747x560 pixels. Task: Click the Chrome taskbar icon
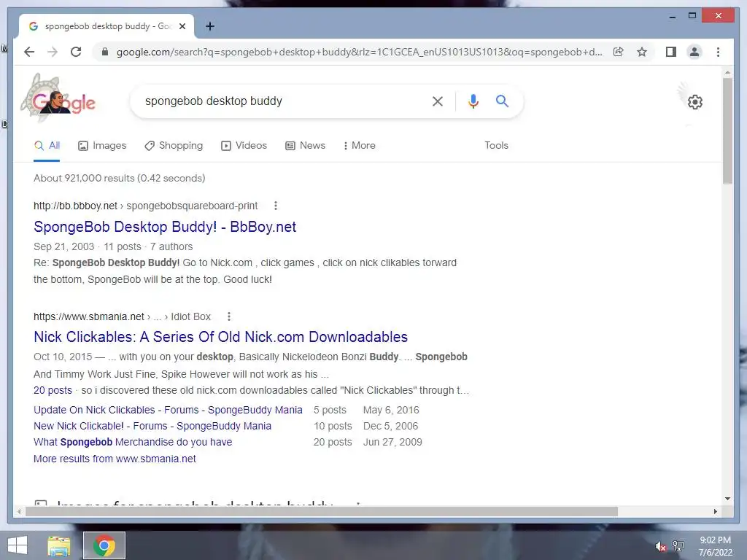(x=104, y=545)
